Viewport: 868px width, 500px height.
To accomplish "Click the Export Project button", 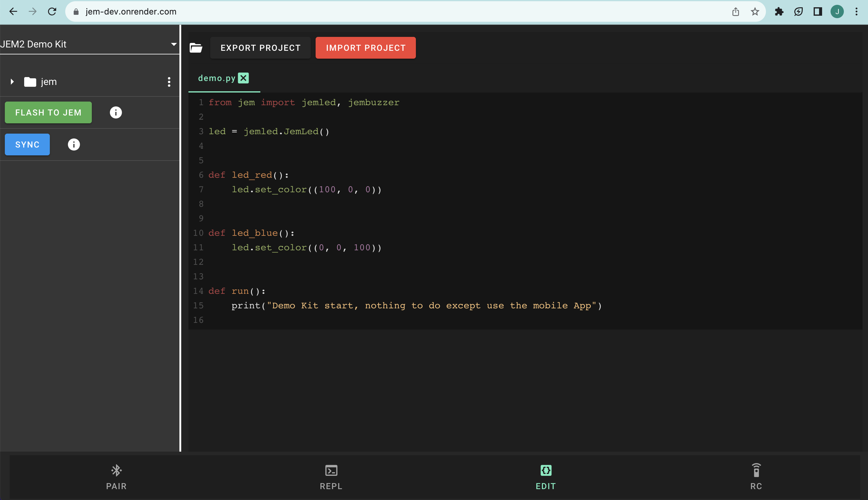I will [260, 48].
